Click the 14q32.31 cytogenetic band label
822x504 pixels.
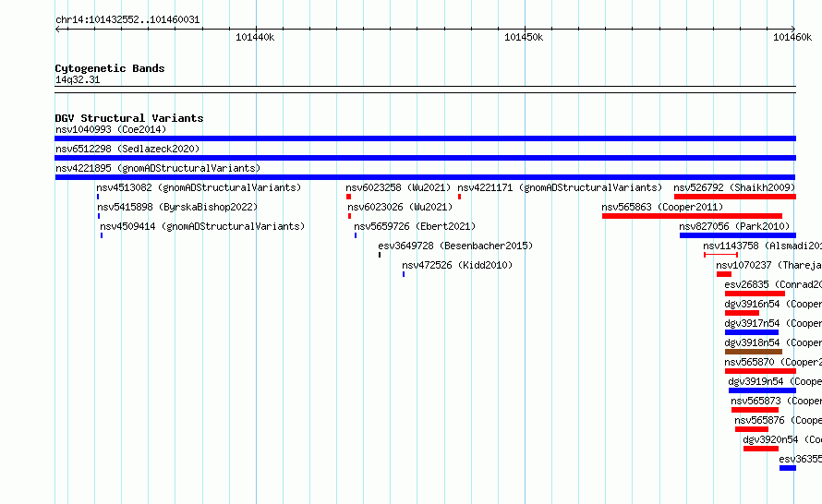[78, 80]
